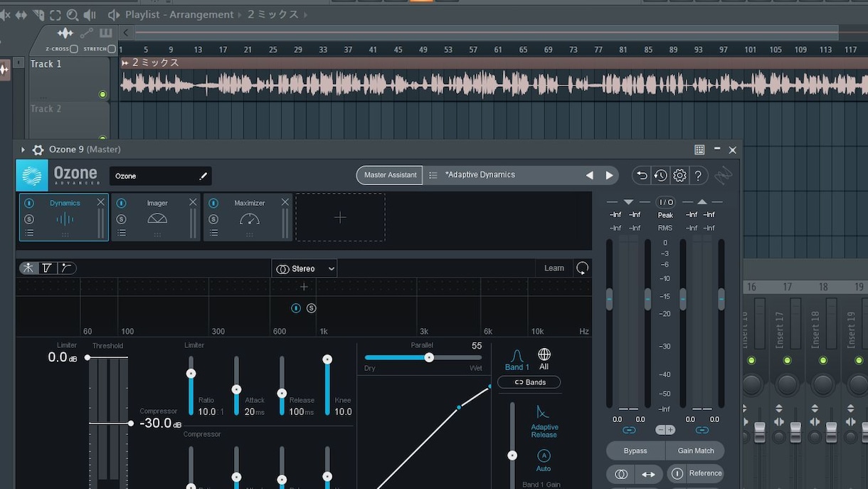Open FL plugin window grid icon
Screen dimensions: 868x489
699,149
